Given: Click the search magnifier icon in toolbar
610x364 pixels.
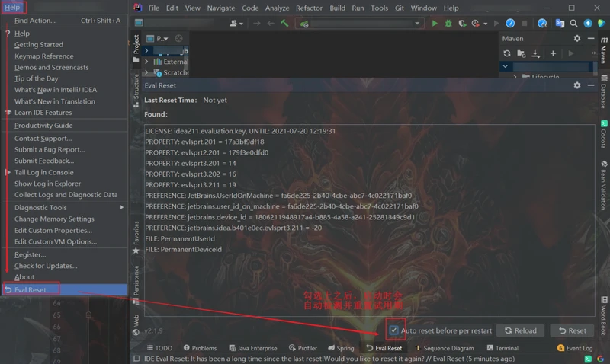Looking at the screenshot, I should pos(573,24).
